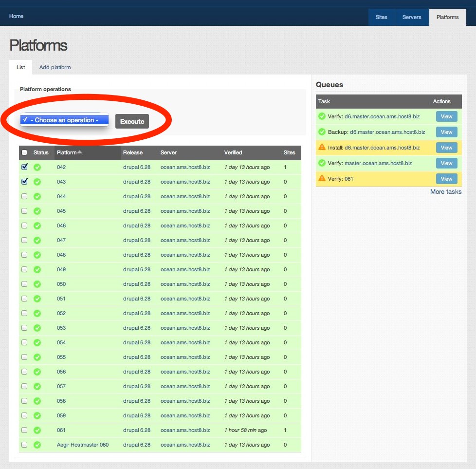The height and width of the screenshot is (469, 476).
Task: Click the green status icon for platform 042
Action: [x=37, y=167]
